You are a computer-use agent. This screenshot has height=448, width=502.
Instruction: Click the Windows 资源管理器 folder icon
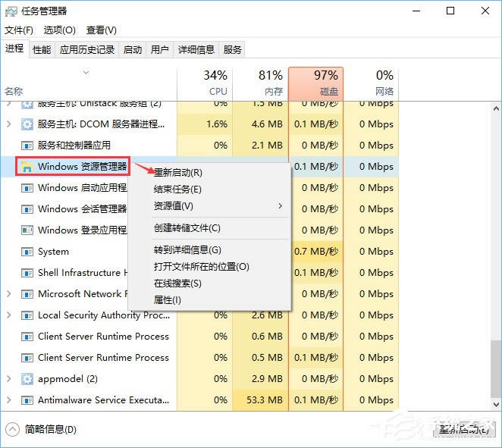pos(27,167)
